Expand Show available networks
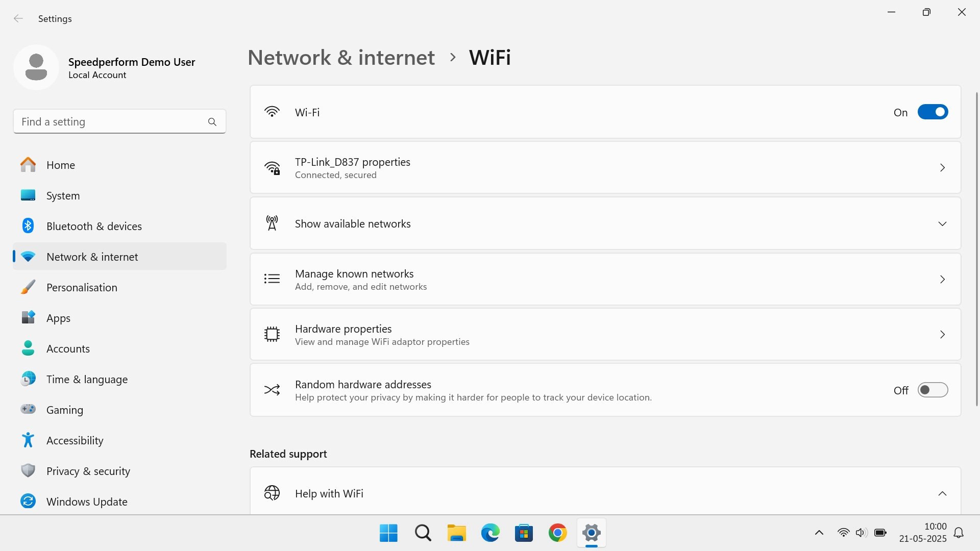The width and height of the screenshot is (980, 551). coord(942,223)
